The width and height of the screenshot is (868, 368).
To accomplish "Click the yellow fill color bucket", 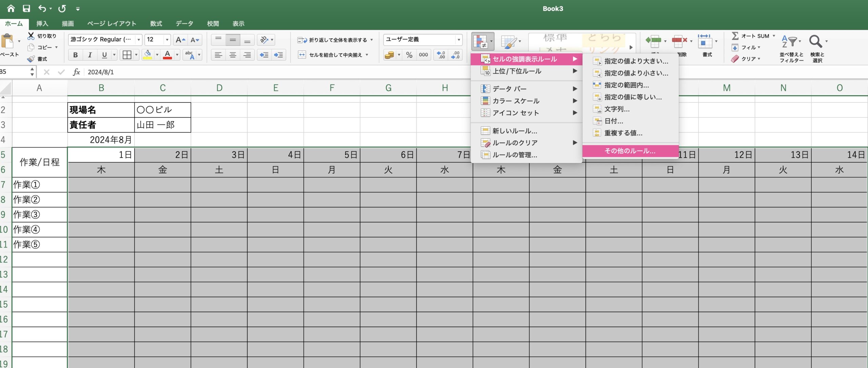I will click(x=147, y=55).
